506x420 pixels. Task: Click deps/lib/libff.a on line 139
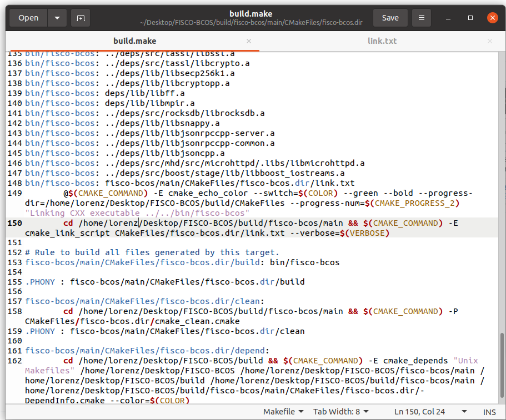[x=145, y=93]
